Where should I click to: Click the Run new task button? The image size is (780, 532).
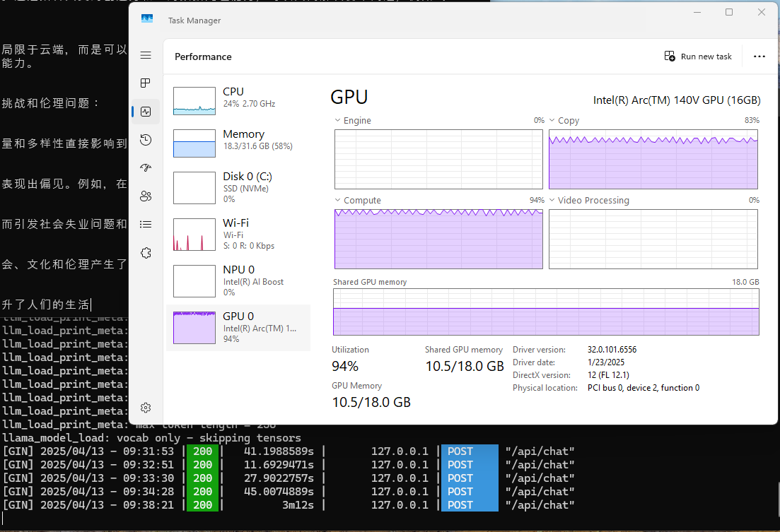point(698,57)
